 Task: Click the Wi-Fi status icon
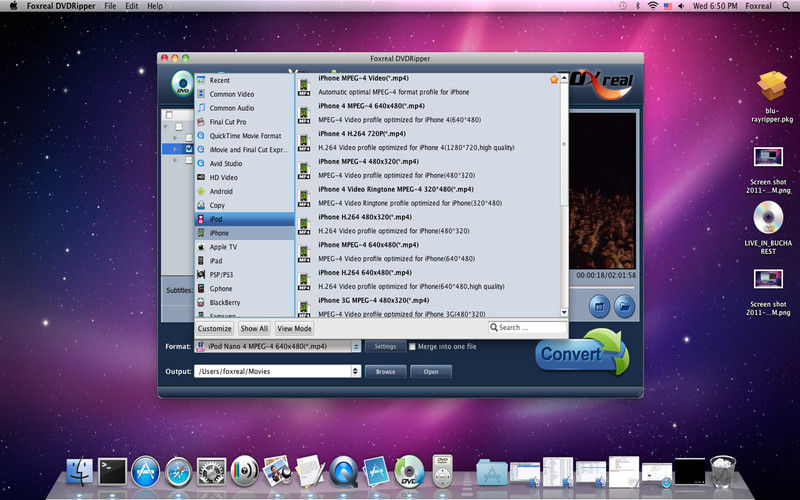pos(653,6)
